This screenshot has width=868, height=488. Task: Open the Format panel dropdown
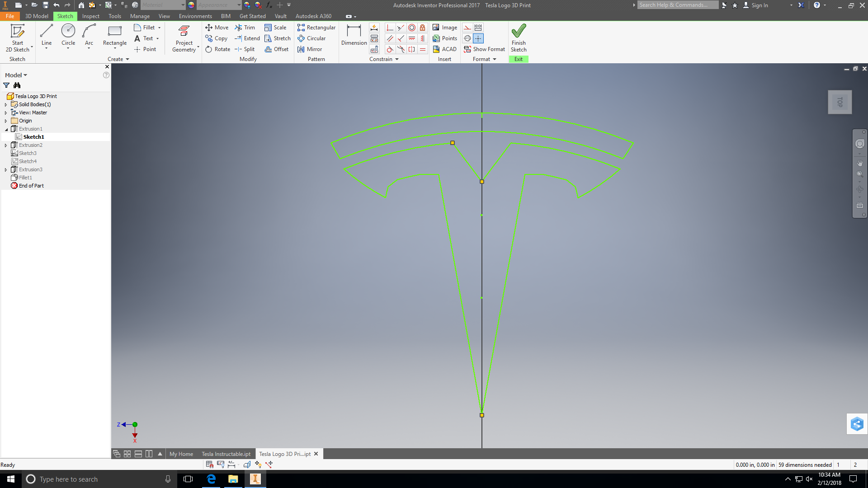pos(485,59)
